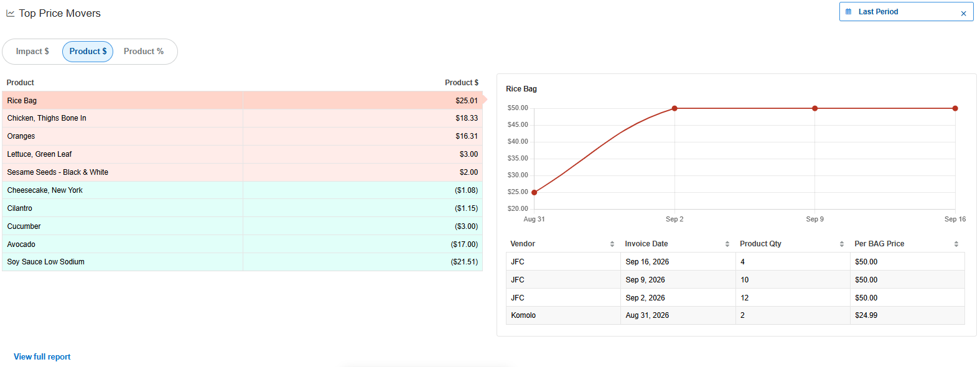Select the Product $ tab
This screenshot has width=980, height=367.
pos(88,52)
